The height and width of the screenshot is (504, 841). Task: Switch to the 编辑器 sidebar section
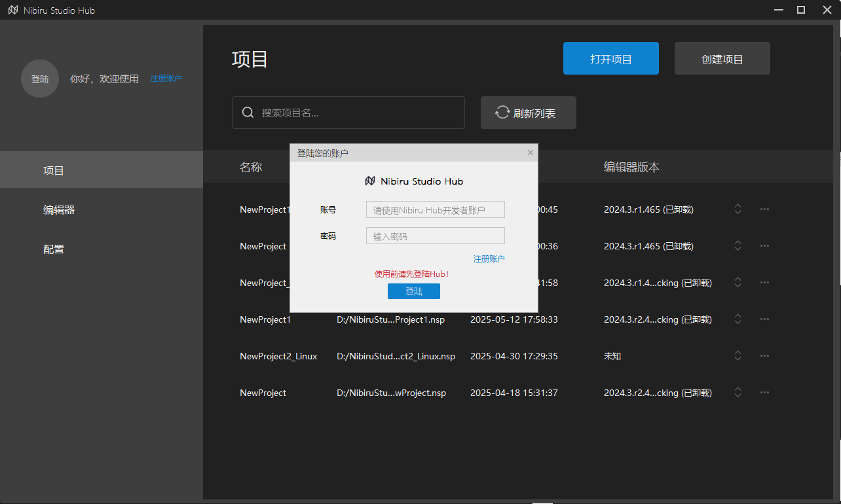click(x=59, y=210)
